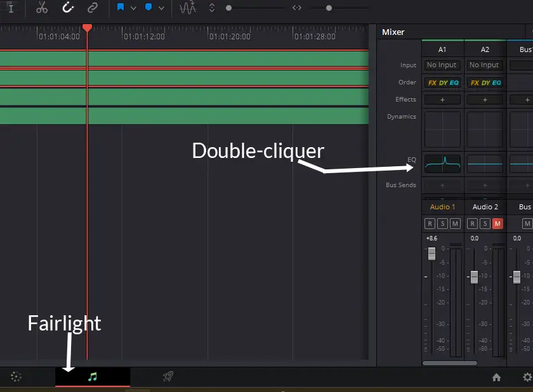The width and height of the screenshot is (533, 392).
Task: Open the Deliver page rocket icon
Action: 168,377
